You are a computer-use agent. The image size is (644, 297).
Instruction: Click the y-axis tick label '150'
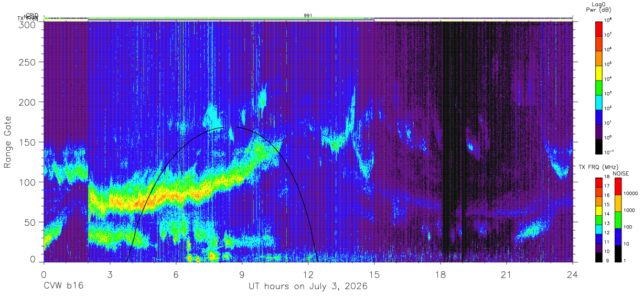(x=28, y=142)
